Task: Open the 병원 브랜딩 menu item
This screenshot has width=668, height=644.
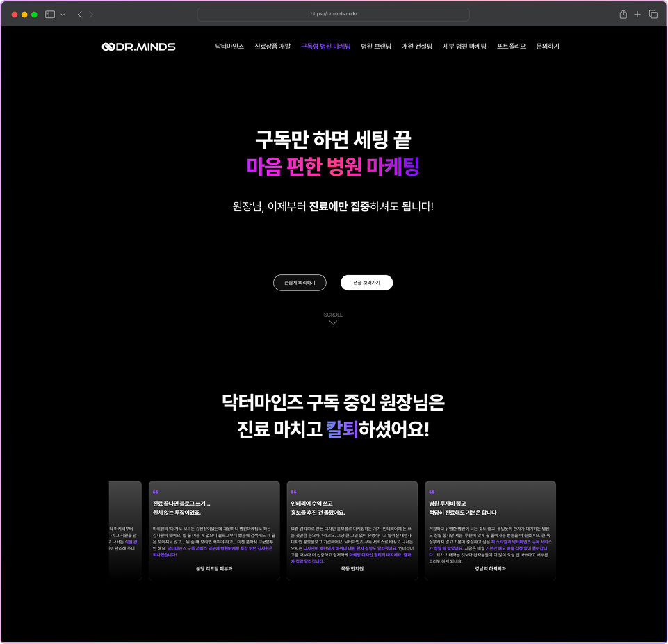Action: [x=376, y=47]
